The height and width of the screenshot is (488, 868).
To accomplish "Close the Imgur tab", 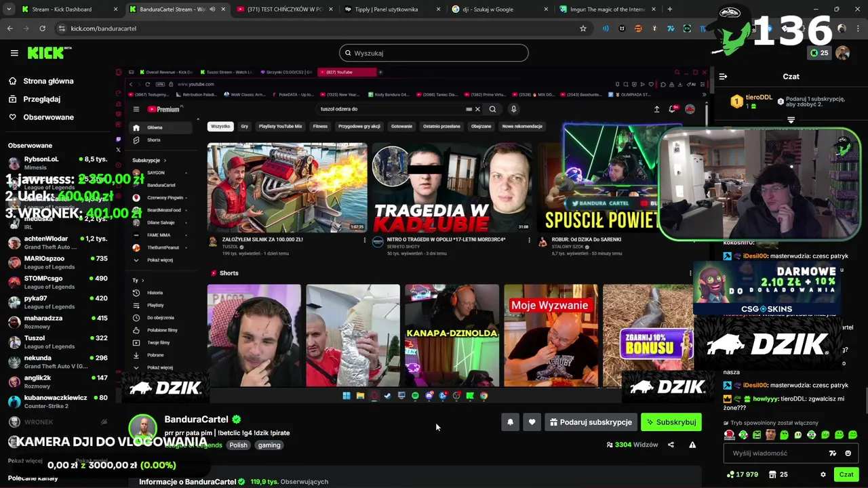I will [654, 9].
